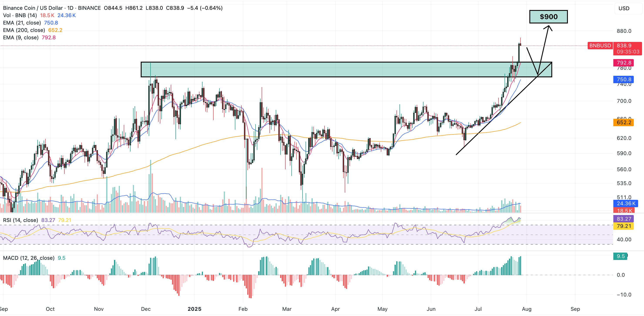Viewport: 644px width, 316px height.
Task: Click the 880.0 price scale value
Action: click(x=624, y=31)
